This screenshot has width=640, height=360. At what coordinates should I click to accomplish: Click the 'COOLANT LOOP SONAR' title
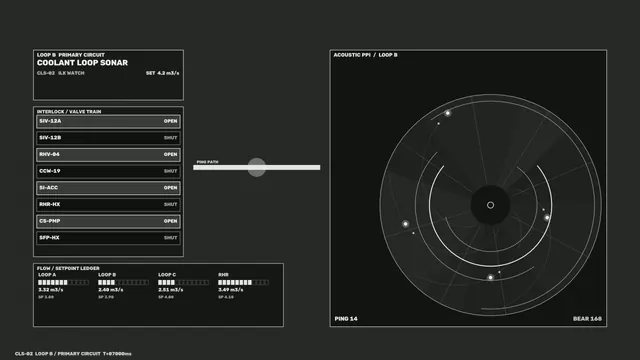pos(82,63)
